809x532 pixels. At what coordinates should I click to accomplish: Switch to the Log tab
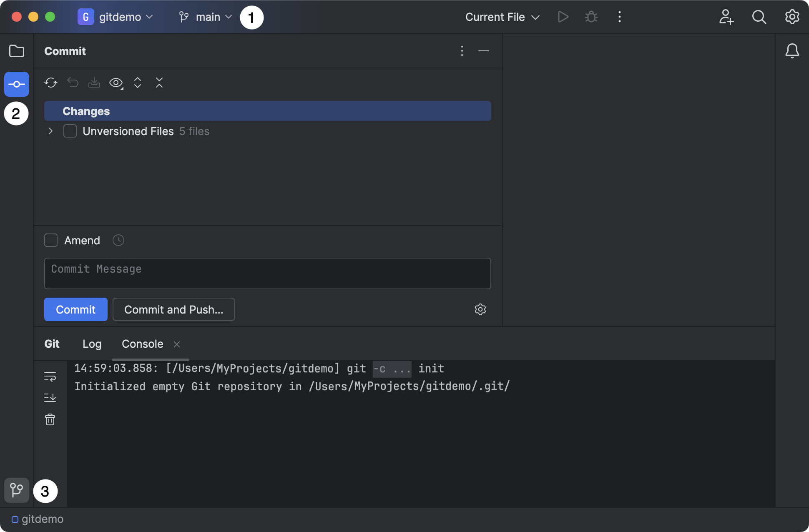coord(92,344)
